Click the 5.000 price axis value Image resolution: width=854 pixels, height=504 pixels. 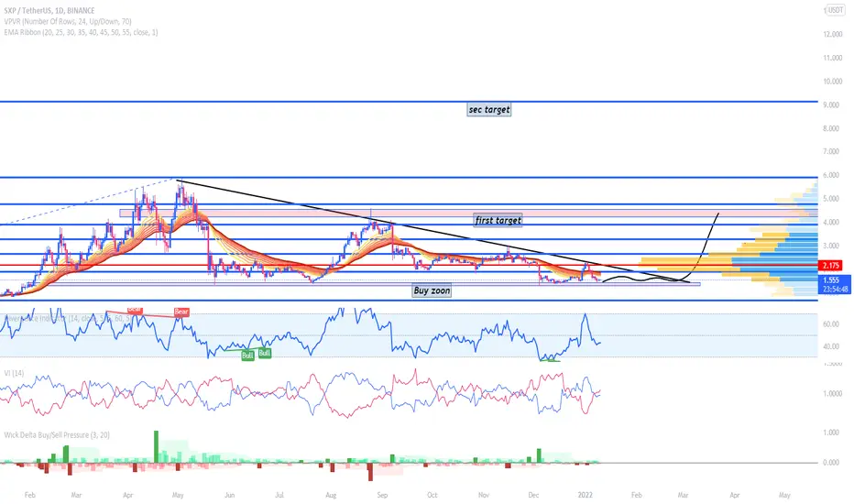point(832,199)
